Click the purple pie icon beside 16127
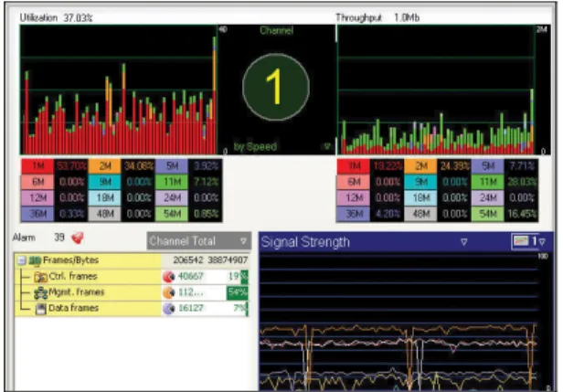This screenshot has height=392, width=563. tap(168, 308)
